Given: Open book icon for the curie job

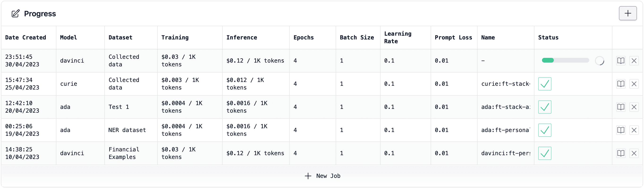Looking at the screenshot, I should [x=620, y=84].
